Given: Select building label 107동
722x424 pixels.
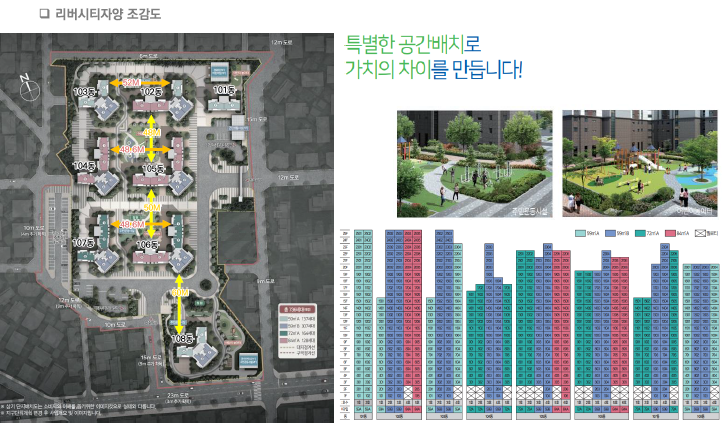Looking at the screenshot, I should pos(83,242).
